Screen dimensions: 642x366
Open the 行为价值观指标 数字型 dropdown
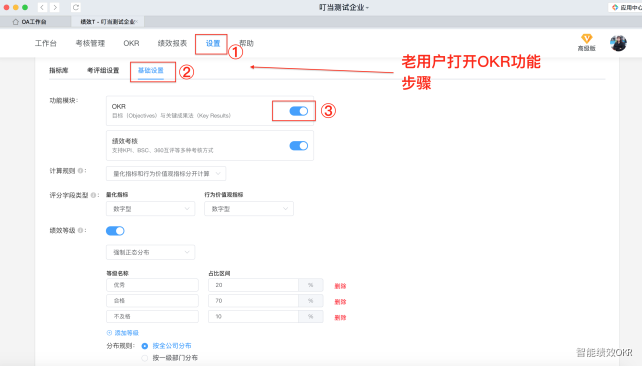(249, 209)
